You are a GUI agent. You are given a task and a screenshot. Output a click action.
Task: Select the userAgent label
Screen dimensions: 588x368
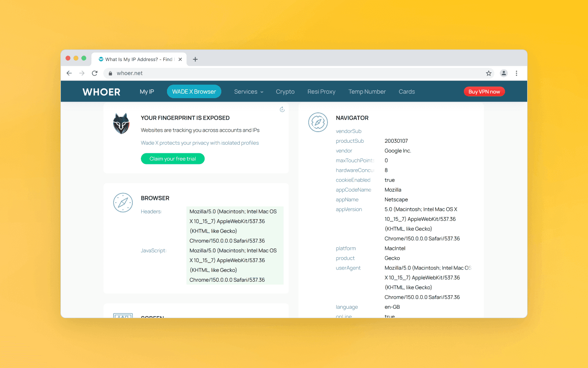348,268
